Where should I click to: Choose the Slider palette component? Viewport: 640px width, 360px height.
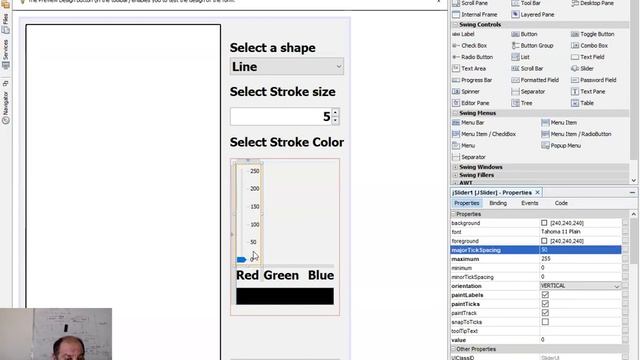pos(582,69)
